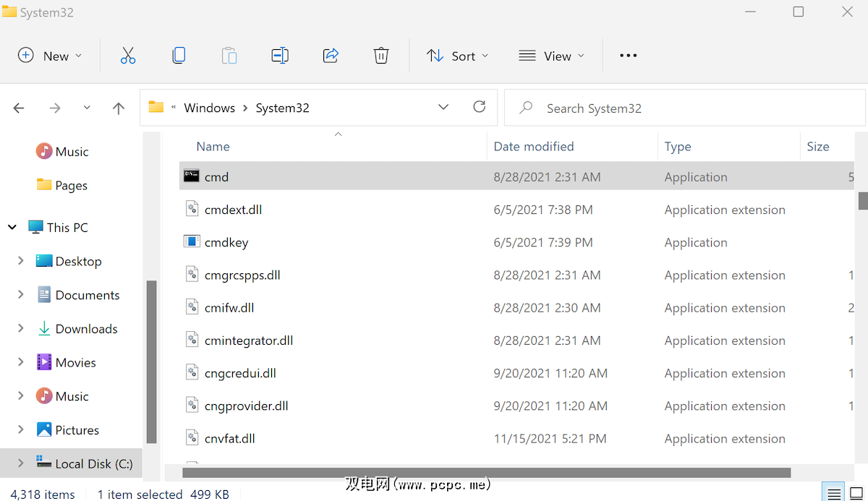Viewport: 868px width, 501px height.
Task: Click the Downloads arrow icon in sidebar
Action: pos(44,328)
